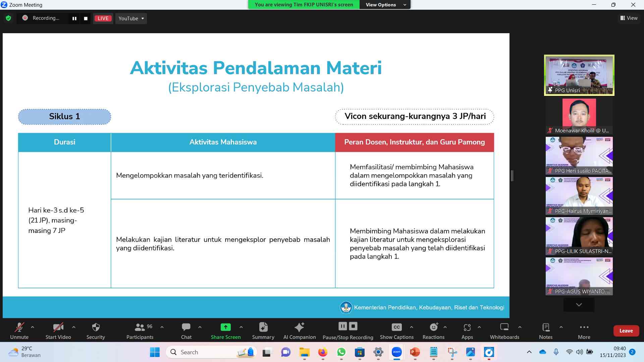Expand video options arrow next to Start Video
The image size is (644, 362).
pyautogui.click(x=74, y=327)
